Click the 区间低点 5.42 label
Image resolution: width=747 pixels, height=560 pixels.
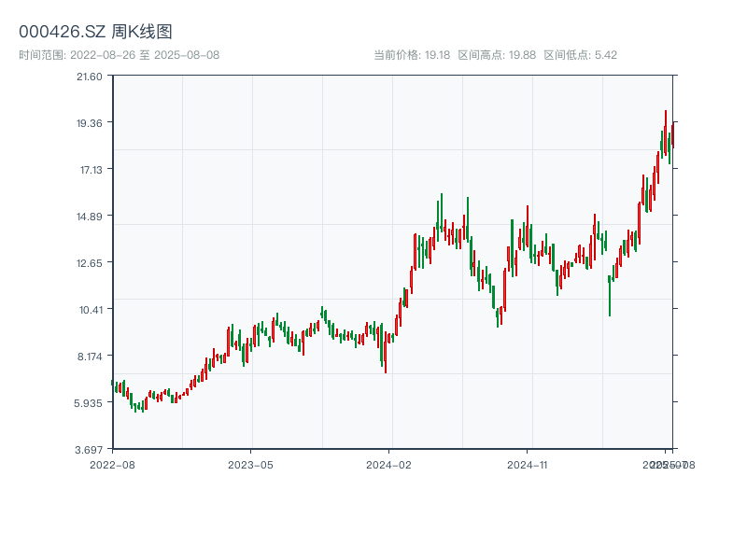click(580, 55)
